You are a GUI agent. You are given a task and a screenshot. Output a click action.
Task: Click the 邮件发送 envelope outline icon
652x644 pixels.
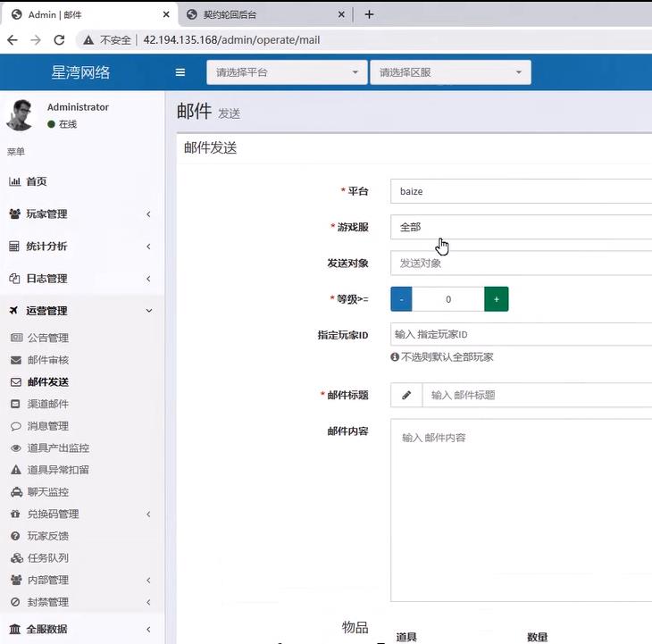16,382
